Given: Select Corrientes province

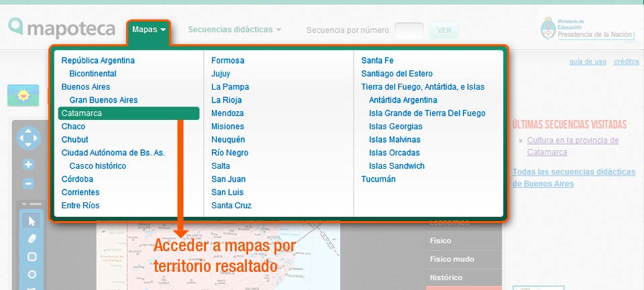Looking at the screenshot, I should pos(80,192).
